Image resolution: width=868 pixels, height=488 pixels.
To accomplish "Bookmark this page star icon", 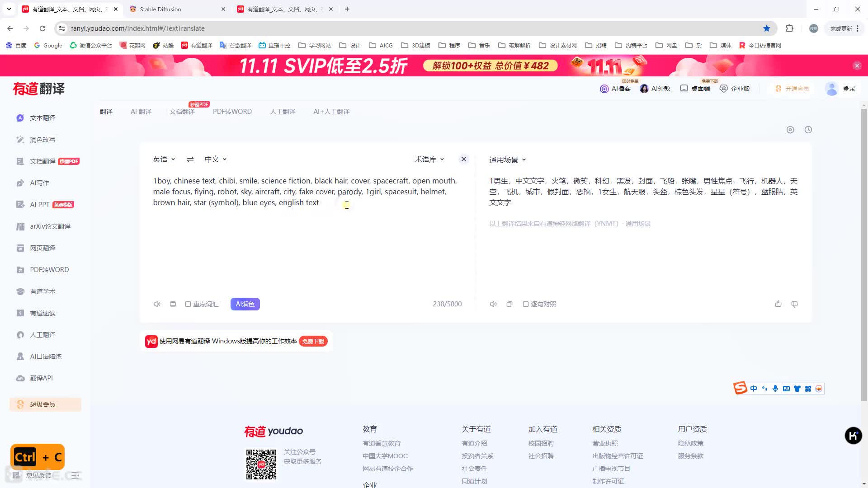I will pos(767,28).
